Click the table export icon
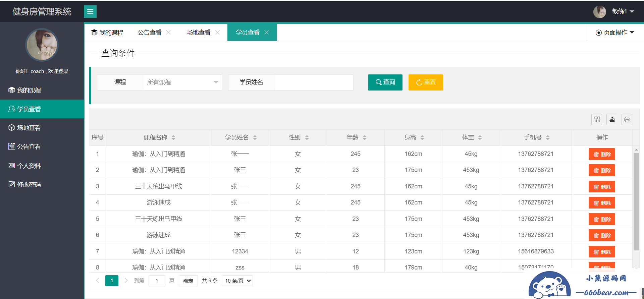Screen dimensions: 644x299 [612, 119]
